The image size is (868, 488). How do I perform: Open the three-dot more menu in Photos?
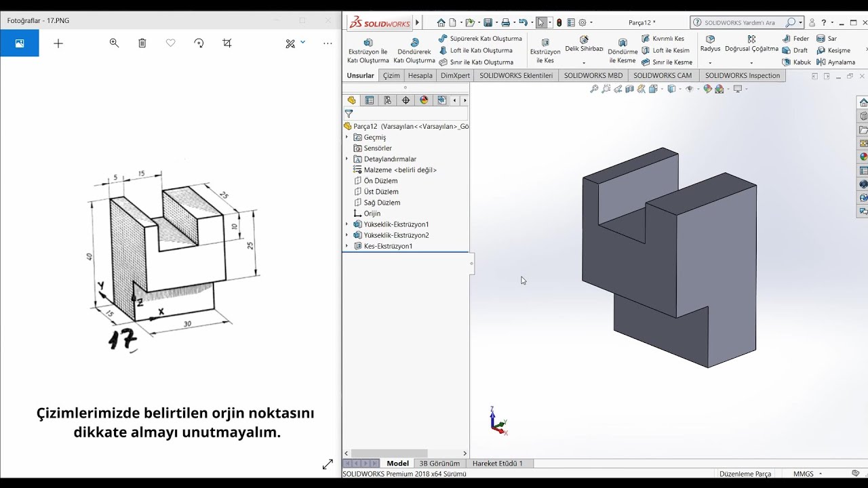pos(328,43)
